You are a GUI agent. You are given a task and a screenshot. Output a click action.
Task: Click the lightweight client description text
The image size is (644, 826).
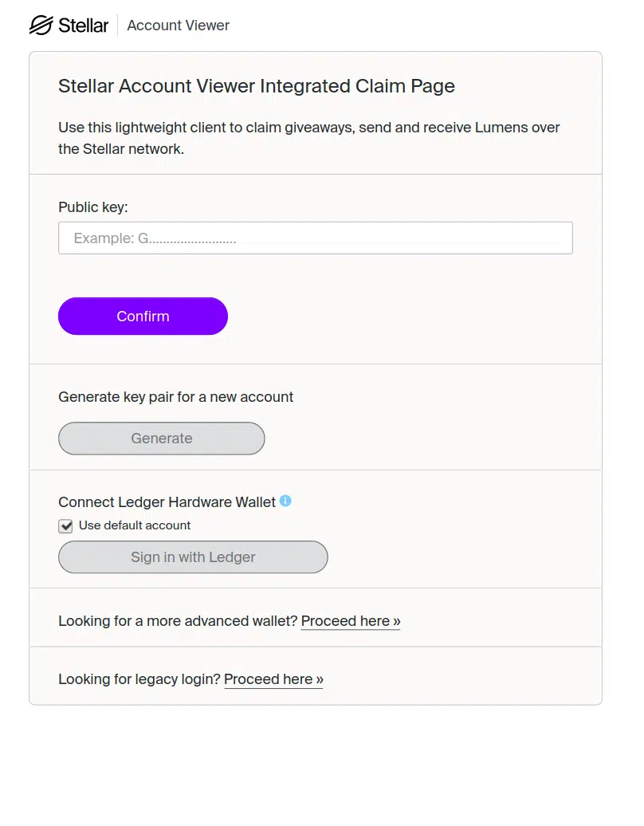[308, 136]
